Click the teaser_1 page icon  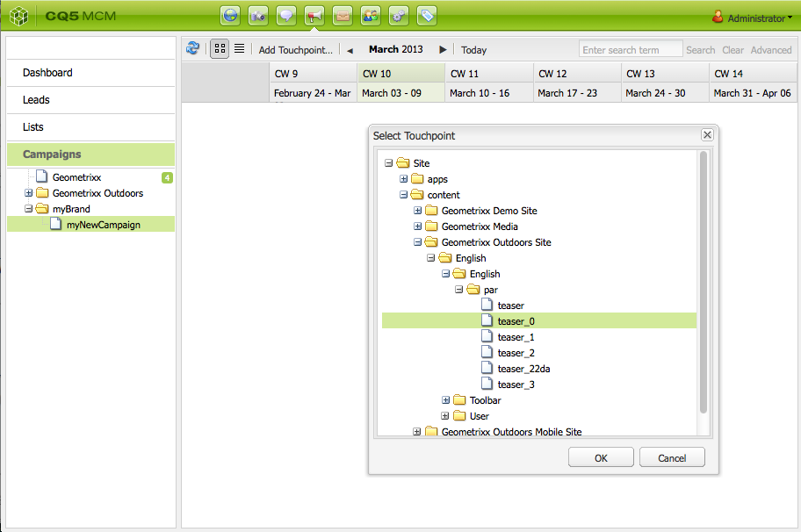pyautogui.click(x=487, y=336)
